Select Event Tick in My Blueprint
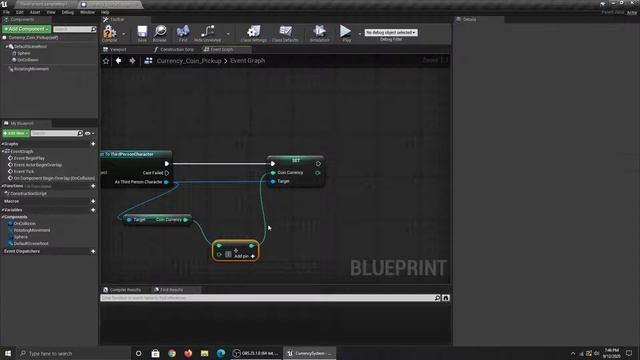Image resolution: width=640 pixels, height=360 pixels. [24, 172]
